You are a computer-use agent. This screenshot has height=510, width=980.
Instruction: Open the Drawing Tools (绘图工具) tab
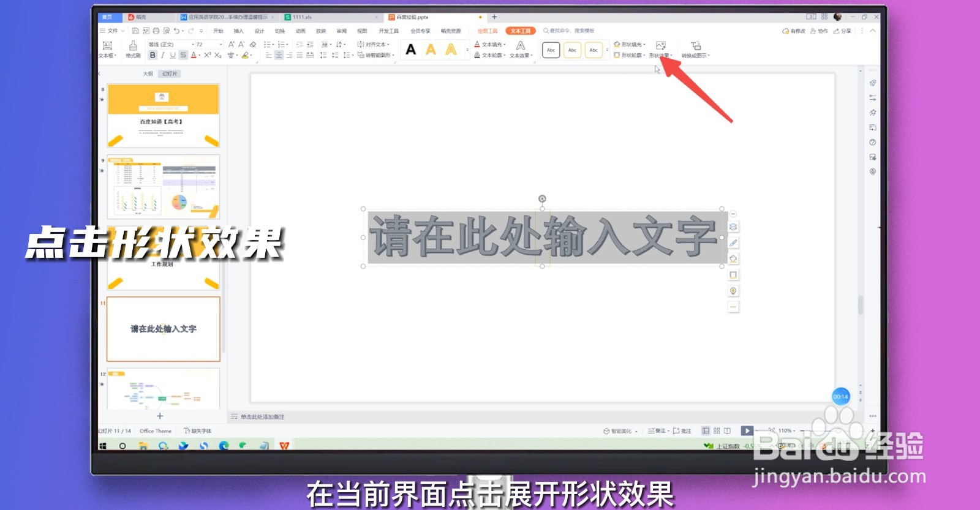[x=488, y=31]
